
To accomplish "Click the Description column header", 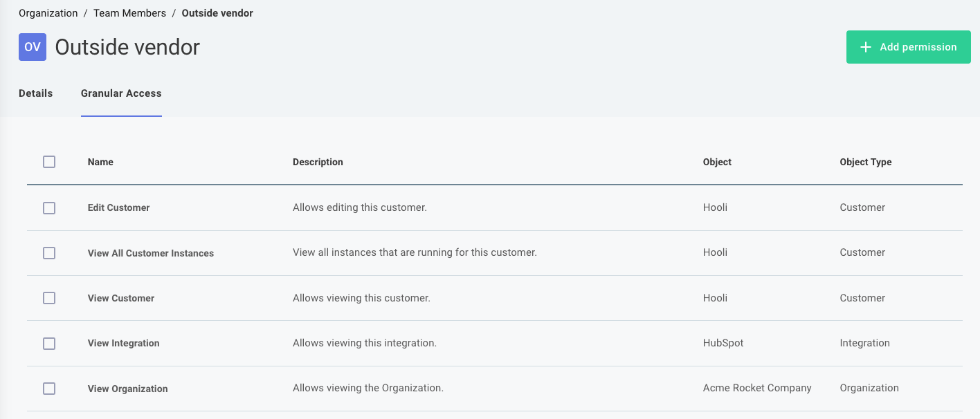I will click(318, 162).
